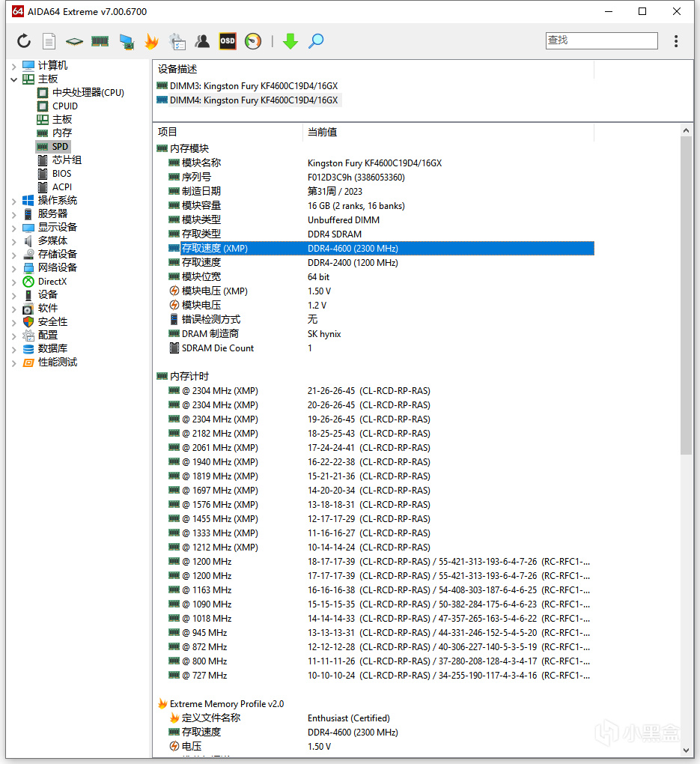Select the @ 2182 MHz (XMP) timing row

click(x=374, y=434)
